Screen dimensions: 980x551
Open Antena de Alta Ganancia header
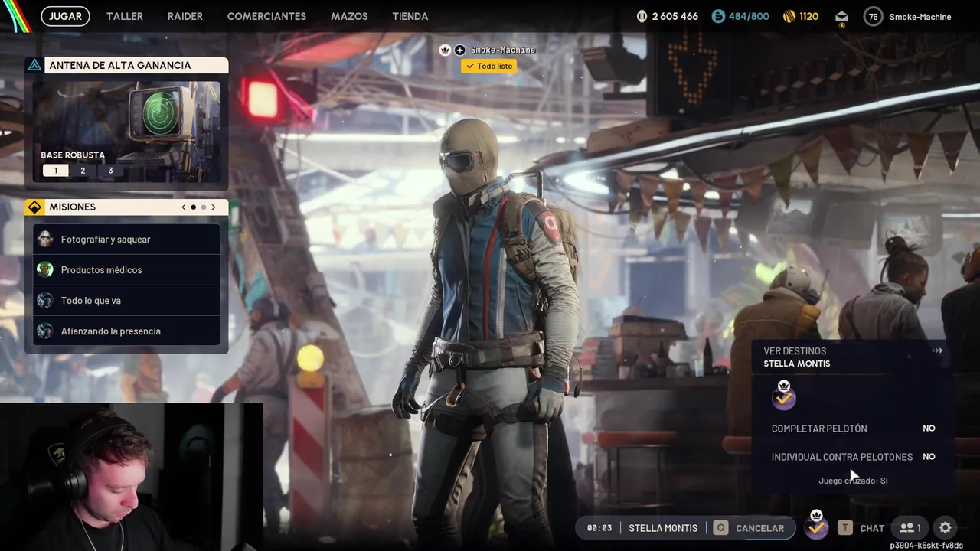point(127,65)
